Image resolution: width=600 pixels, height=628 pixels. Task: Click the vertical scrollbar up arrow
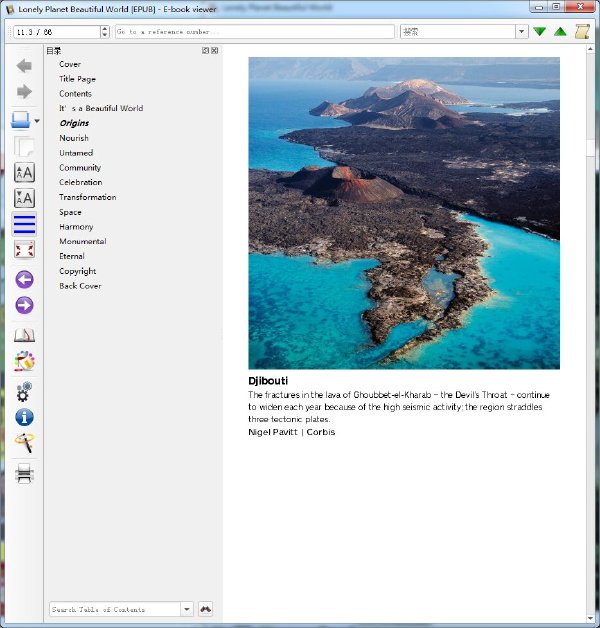590,49
